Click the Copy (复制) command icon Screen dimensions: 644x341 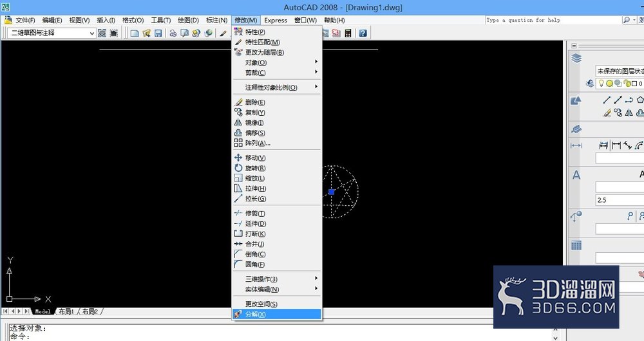pyautogui.click(x=238, y=112)
